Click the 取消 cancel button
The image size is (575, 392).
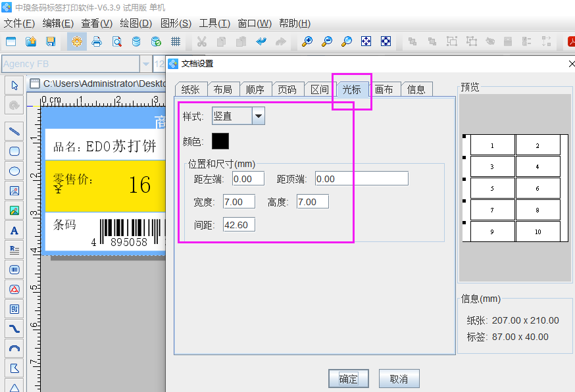400,378
